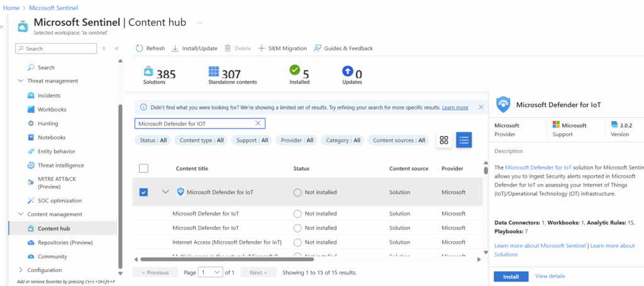This screenshot has width=644, height=286.
Task: Collapse the sidebar navigation pane
Action: click(116, 48)
